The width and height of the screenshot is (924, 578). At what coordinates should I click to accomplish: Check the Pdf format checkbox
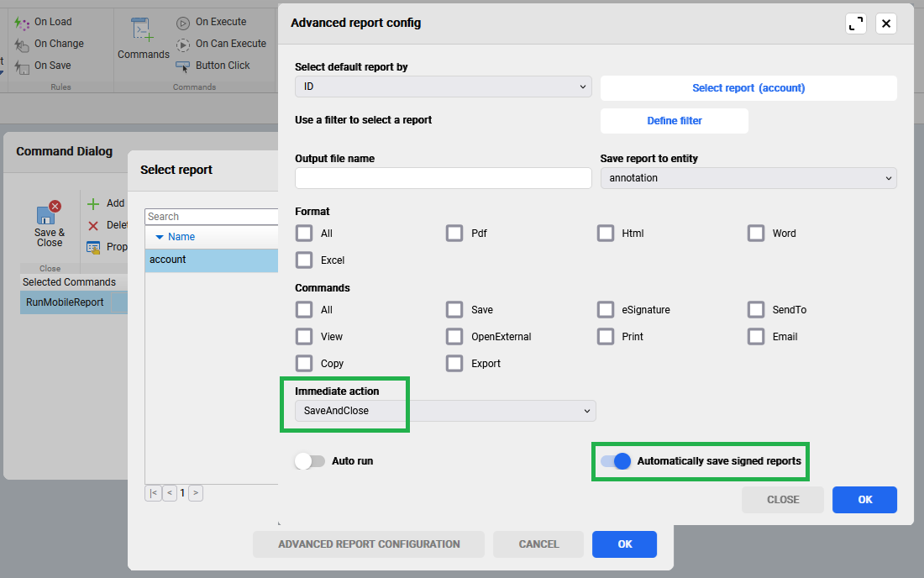point(454,234)
